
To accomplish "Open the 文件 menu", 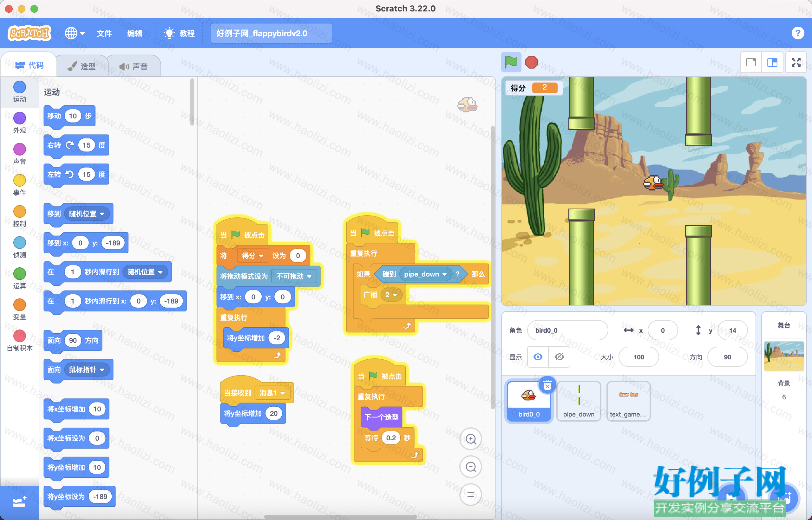I will click(x=104, y=33).
